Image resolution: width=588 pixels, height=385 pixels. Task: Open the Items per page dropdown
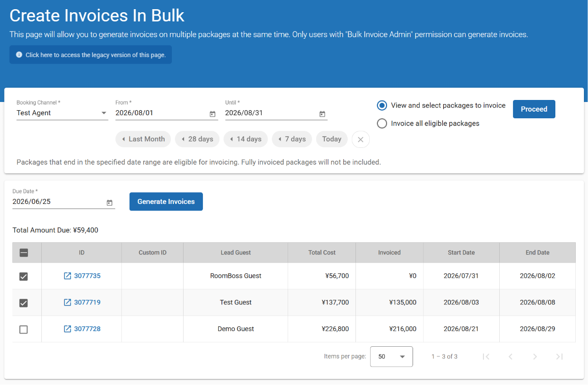pos(391,356)
